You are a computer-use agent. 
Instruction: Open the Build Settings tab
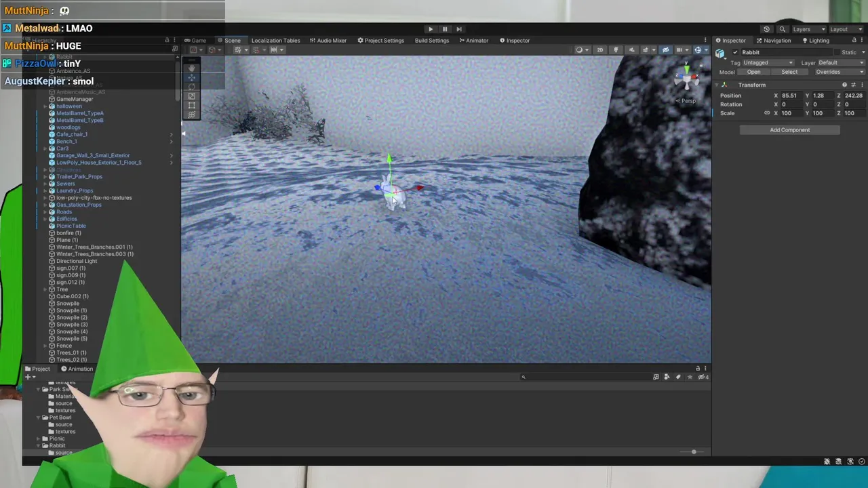pyautogui.click(x=432, y=41)
